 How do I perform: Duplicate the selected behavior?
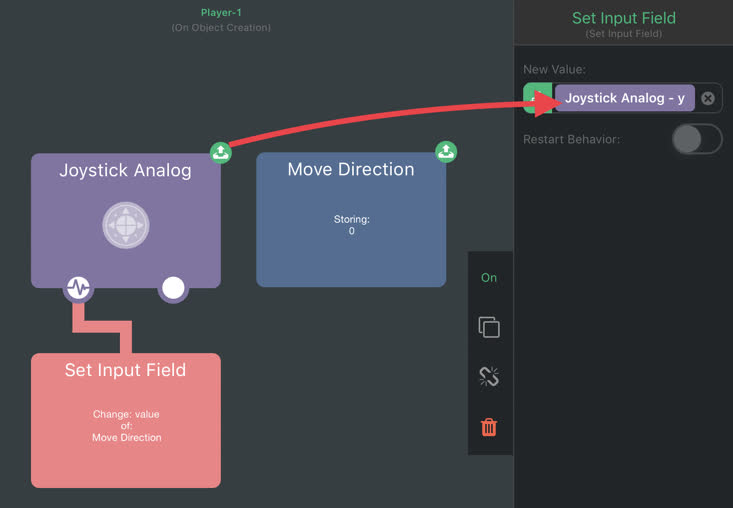(x=489, y=327)
